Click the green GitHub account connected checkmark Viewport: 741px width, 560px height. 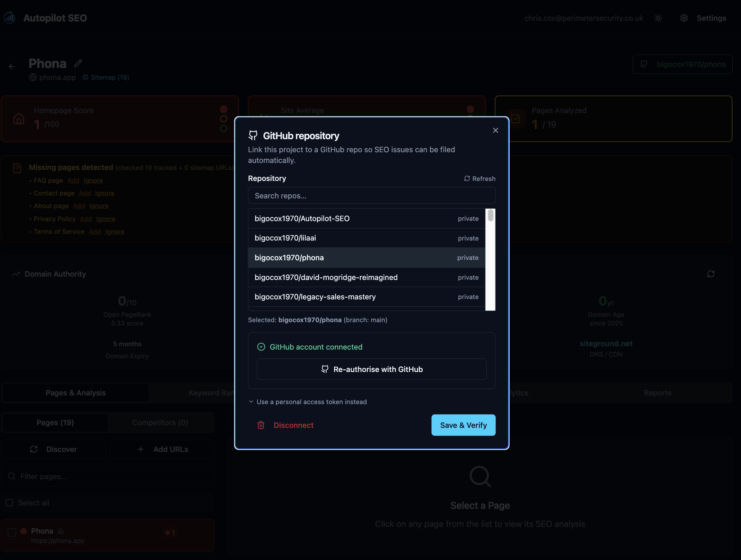(261, 347)
